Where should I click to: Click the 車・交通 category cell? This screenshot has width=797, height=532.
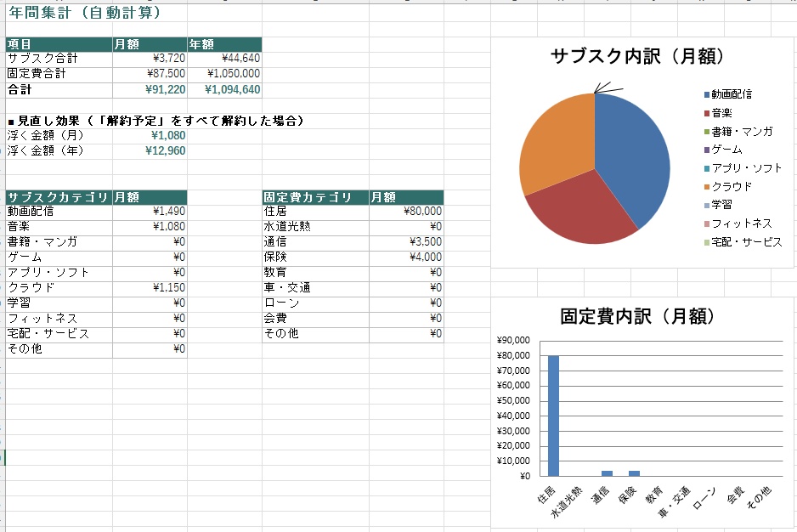315,288
